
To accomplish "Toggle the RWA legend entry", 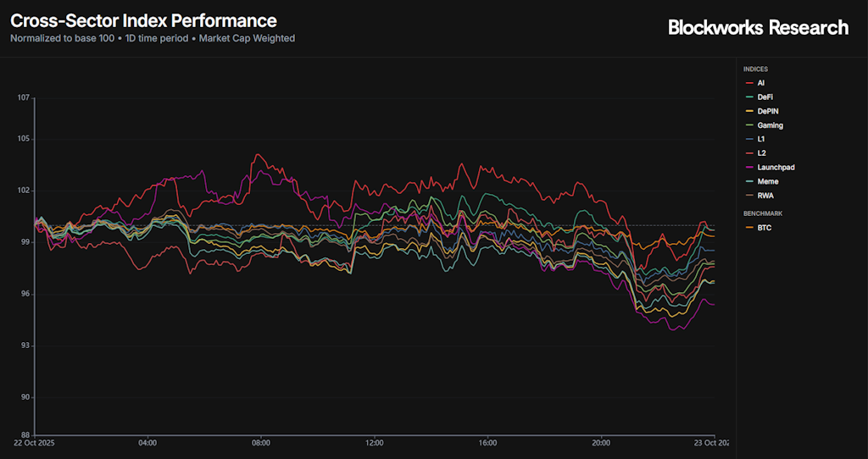I will pos(765,196).
